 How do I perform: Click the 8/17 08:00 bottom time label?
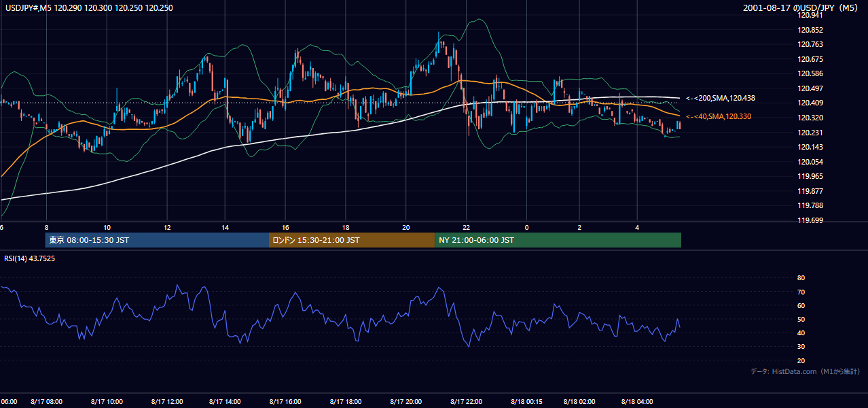[46, 402]
